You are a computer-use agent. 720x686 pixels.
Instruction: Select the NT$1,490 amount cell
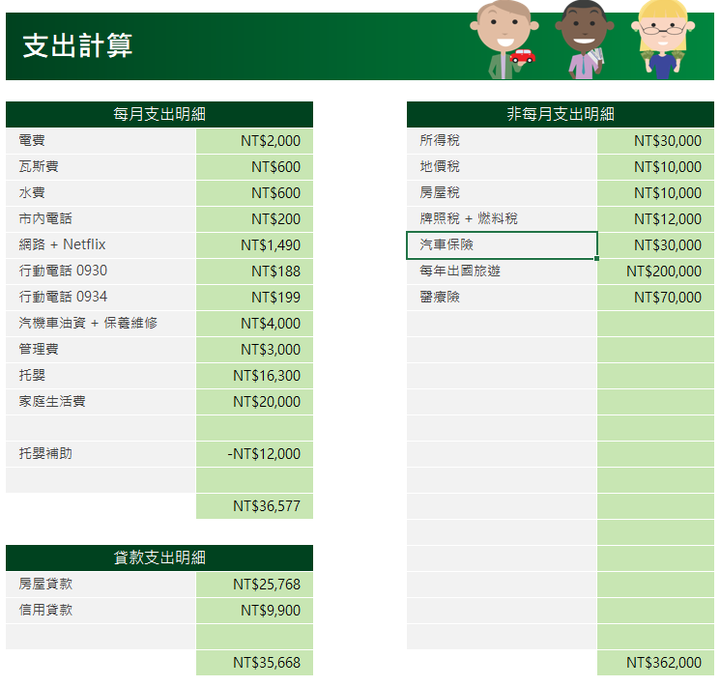(254, 245)
